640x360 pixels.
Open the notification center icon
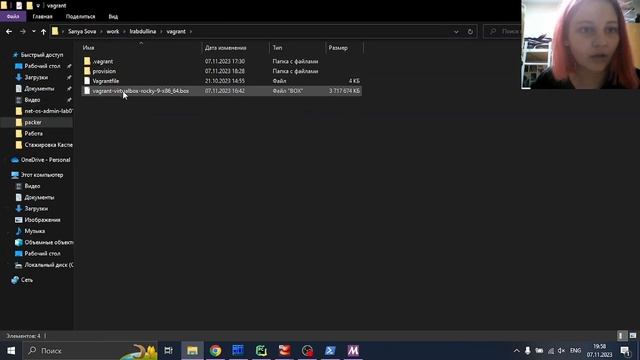(625, 351)
